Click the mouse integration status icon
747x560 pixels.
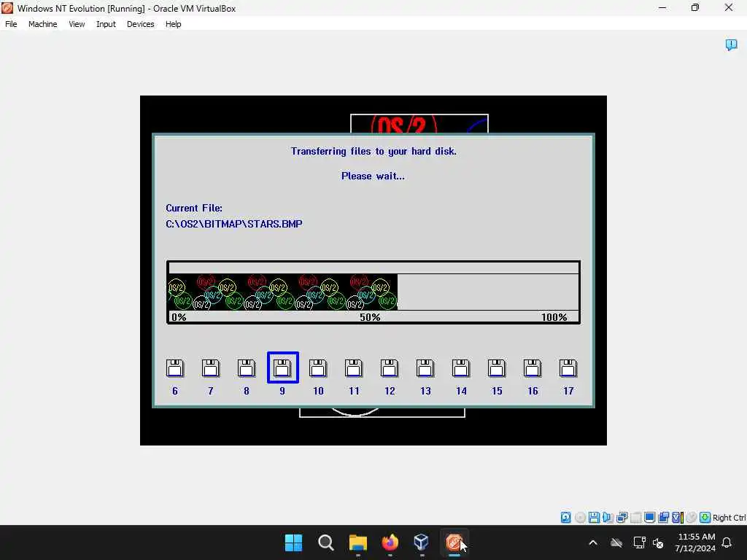[692, 518]
